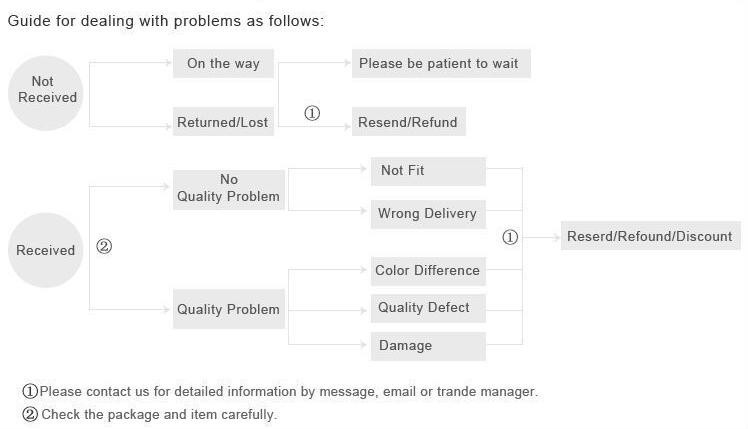
Task: Click 'Please be patient to wait' box
Action: coord(439,64)
